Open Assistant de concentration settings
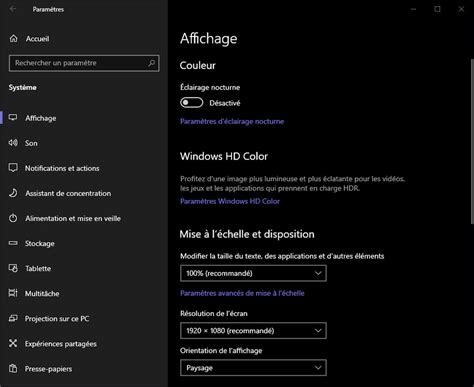The height and width of the screenshot is (387, 474). coord(84,193)
